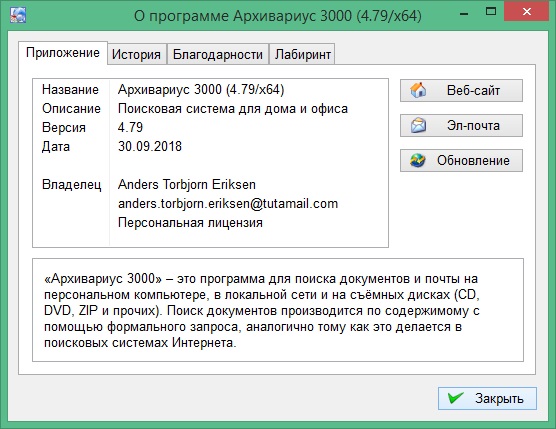This screenshot has width=556, height=429.
Task: Click the house icon on Веб-сайт button
Action: (418, 90)
